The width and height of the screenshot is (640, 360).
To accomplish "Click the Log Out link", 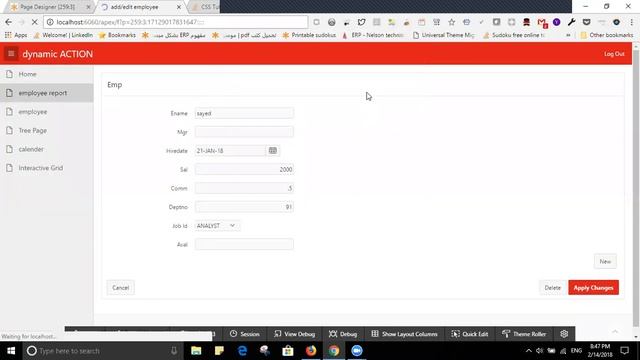I will [x=614, y=54].
